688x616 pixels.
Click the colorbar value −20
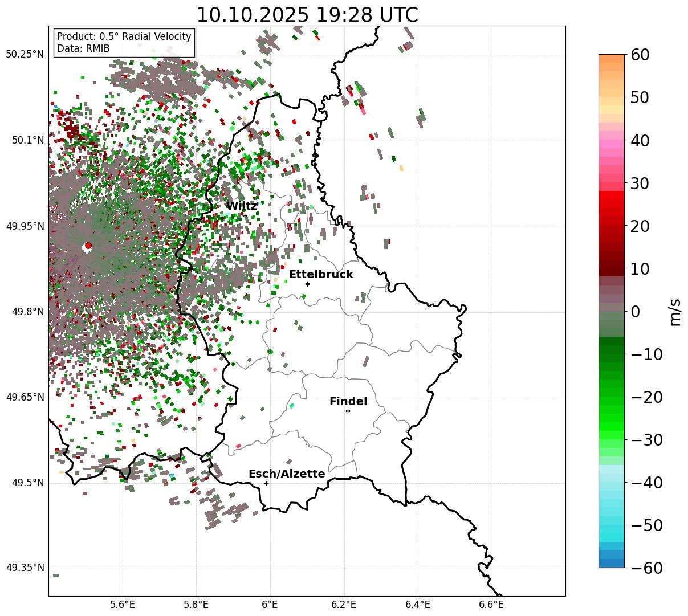pyautogui.click(x=646, y=397)
